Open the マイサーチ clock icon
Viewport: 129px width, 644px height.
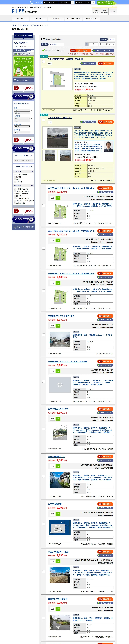point(32,2)
